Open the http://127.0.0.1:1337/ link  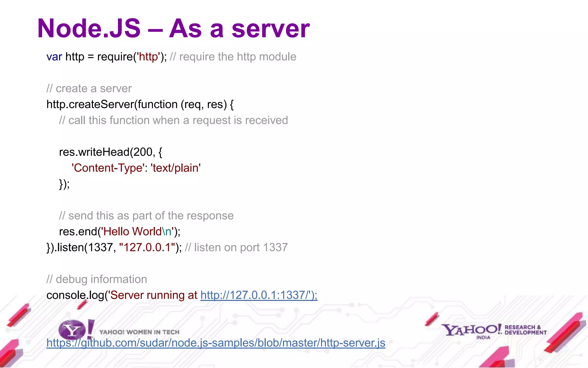pyautogui.click(x=259, y=295)
